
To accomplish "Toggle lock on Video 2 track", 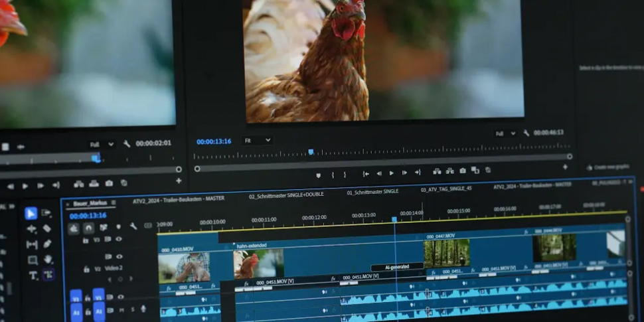I will point(86,269).
